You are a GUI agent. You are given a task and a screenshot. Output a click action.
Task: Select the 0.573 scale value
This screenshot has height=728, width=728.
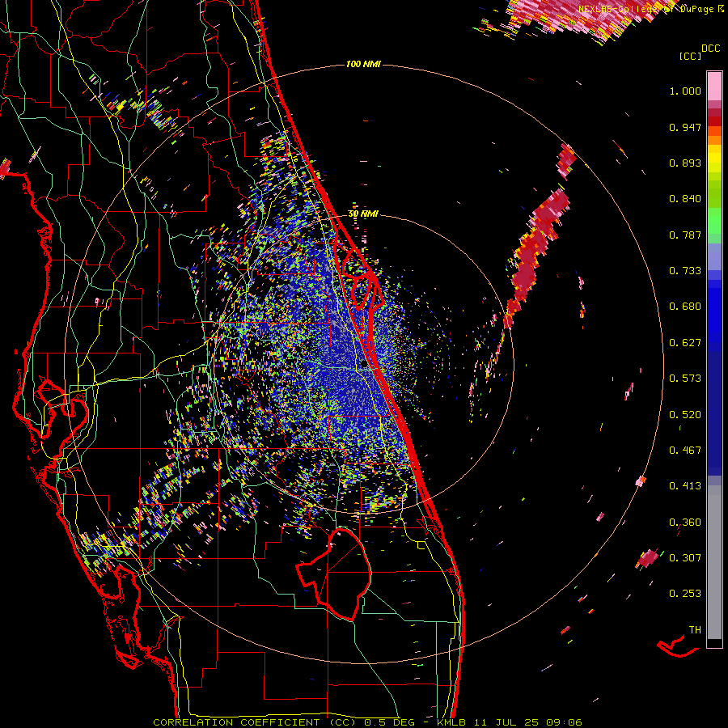click(685, 379)
